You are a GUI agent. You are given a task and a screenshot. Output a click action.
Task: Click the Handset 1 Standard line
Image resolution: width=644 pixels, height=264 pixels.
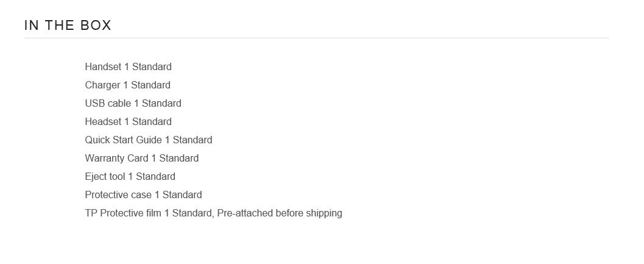coord(128,67)
